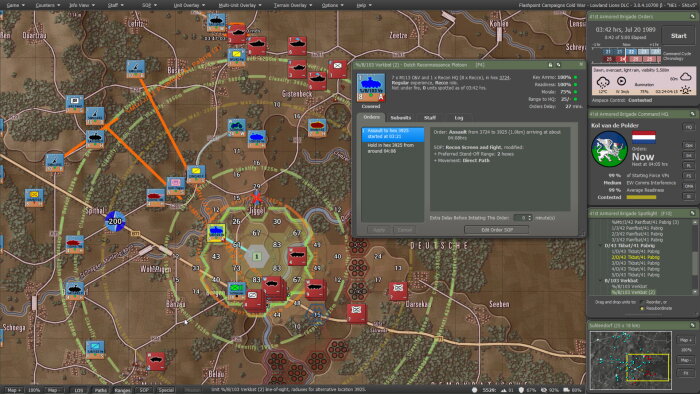Viewport: 700px width, 394px height.
Task: Undock the Brigade Orders panel
Action: pyautogui.click(x=692, y=17)
